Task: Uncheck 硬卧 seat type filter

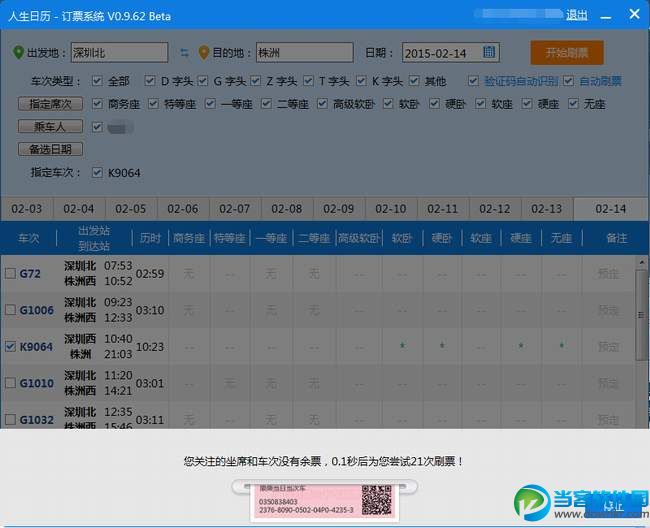Action: (434, 104)
